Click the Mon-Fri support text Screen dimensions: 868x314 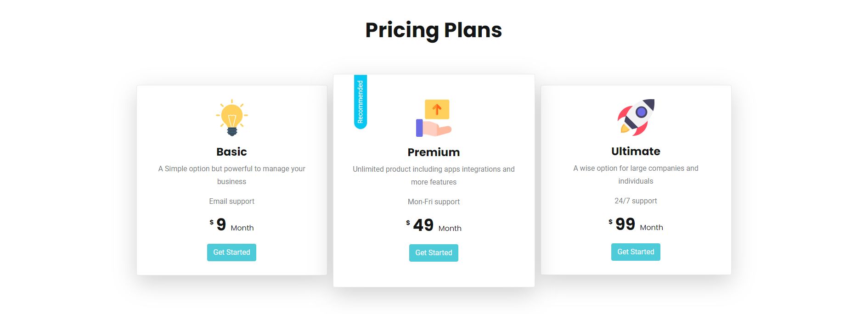[x=434, y=202]
